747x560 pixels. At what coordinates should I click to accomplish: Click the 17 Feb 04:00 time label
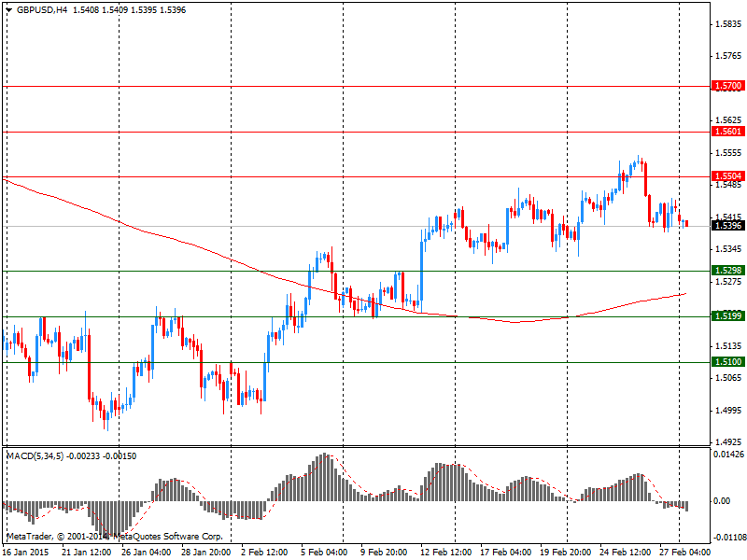click(505, 553)
